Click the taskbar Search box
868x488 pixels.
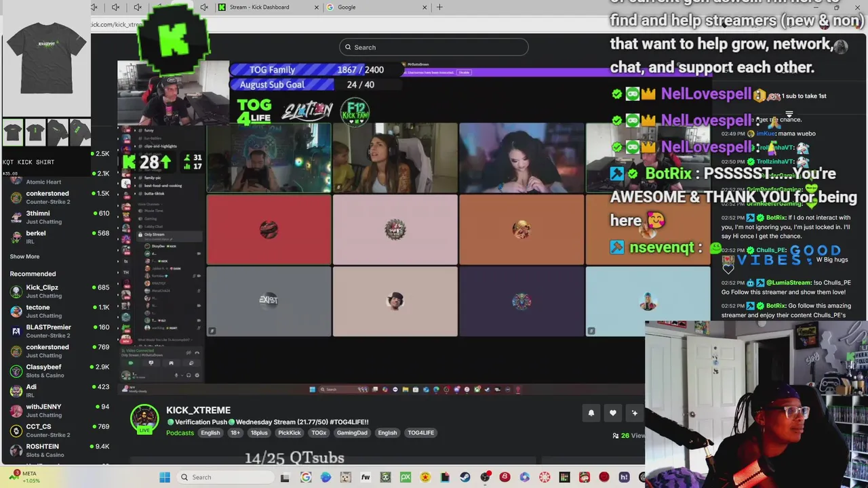(x=224, y=477)
